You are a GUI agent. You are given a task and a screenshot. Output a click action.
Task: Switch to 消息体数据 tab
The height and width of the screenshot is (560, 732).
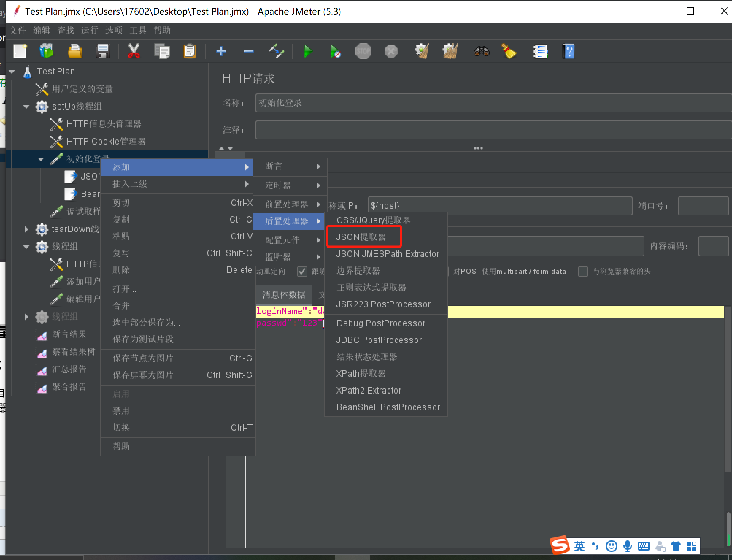pos(284,295)
